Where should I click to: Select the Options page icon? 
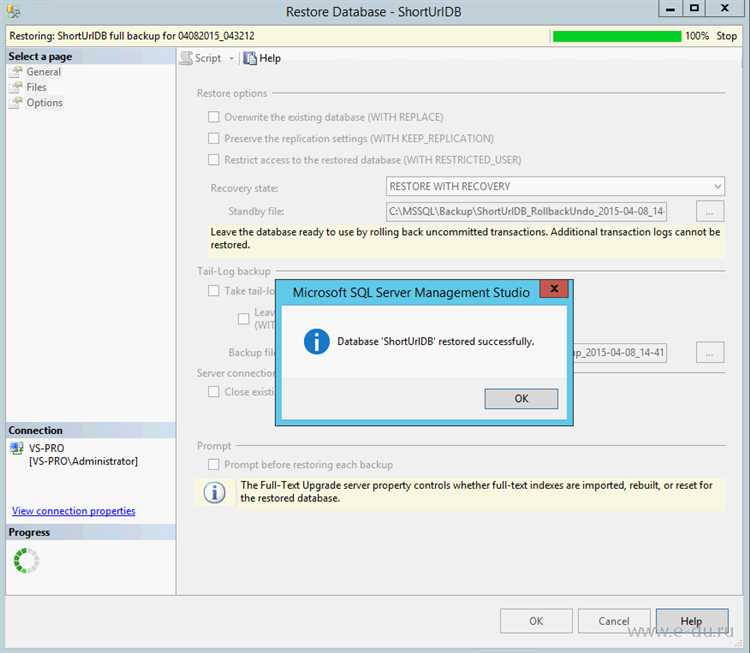16,102
